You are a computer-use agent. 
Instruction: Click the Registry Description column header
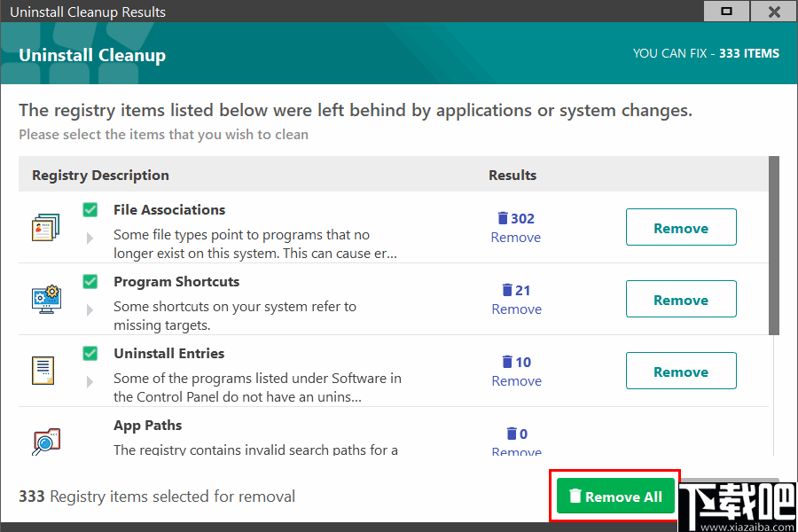tap(100, 175)
